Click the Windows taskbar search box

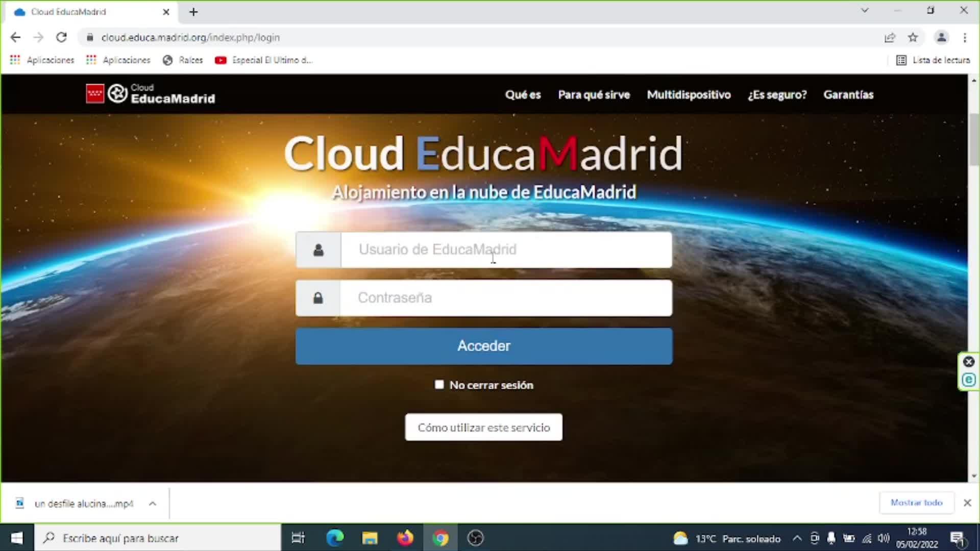click(158, 538)
